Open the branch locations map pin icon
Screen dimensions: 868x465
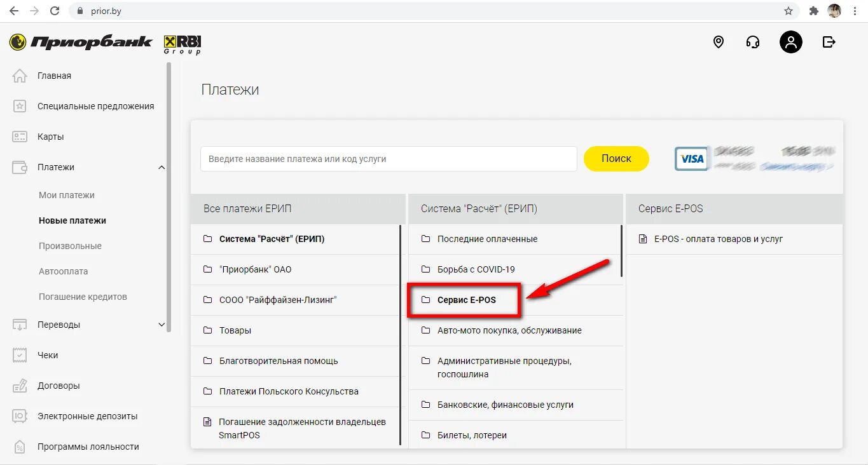click(x=719, y=42)
